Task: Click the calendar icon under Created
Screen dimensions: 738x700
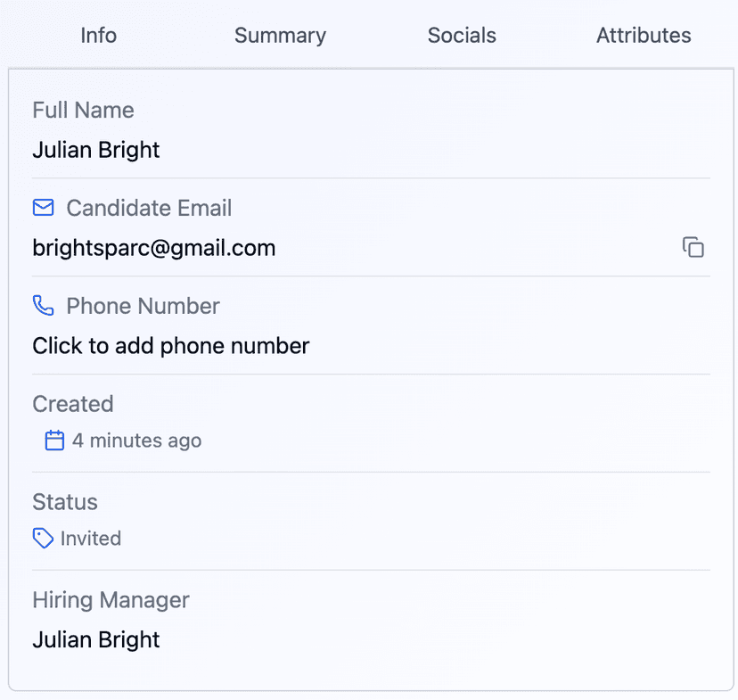Action: point(54,441)
